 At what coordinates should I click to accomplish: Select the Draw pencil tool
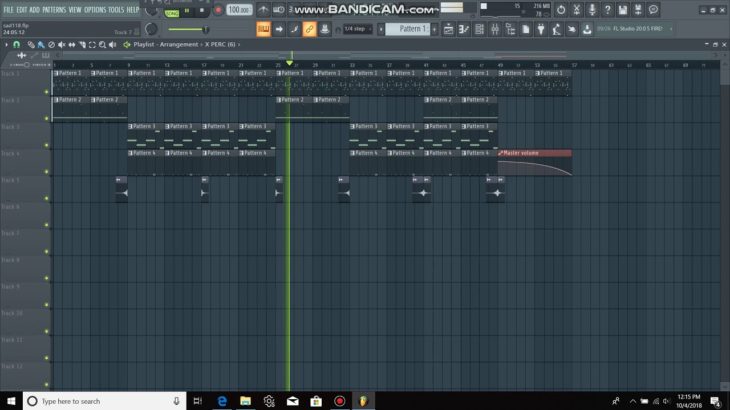tap(31, 45)
